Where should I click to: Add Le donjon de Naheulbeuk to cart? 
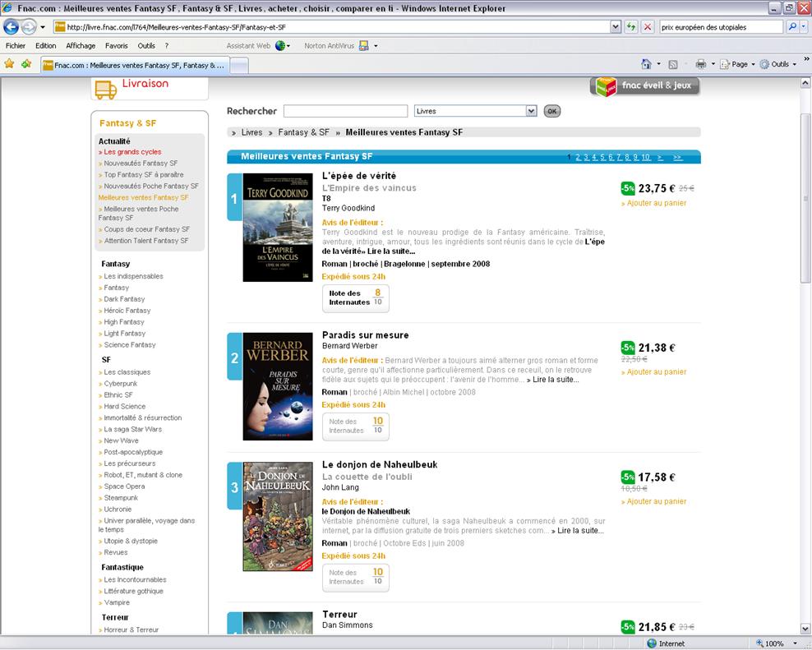654,501
